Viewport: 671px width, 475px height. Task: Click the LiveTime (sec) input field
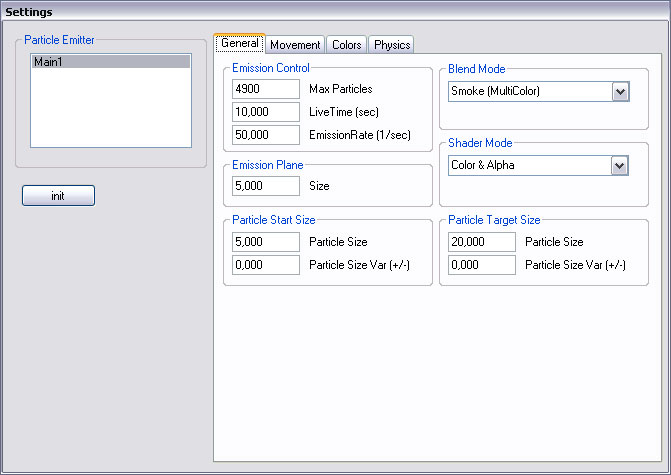(x=266, y=111)
